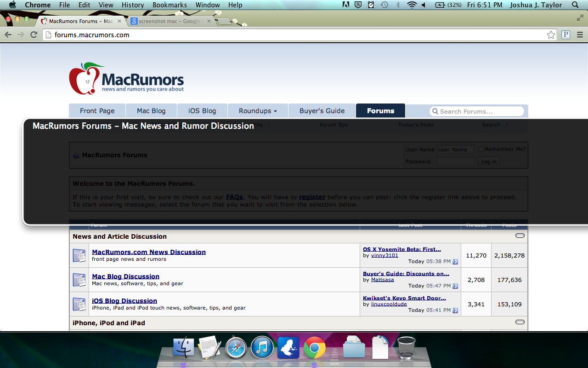
Task: Click the forward navigation arrow
Action: 21,34
